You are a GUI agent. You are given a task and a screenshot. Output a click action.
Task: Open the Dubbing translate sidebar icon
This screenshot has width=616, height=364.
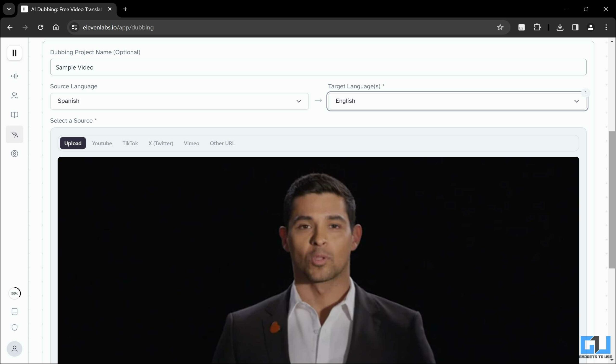14,134
